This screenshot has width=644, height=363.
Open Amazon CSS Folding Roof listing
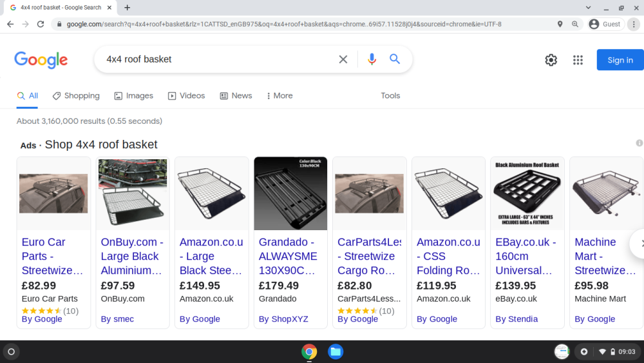(448, 256)
